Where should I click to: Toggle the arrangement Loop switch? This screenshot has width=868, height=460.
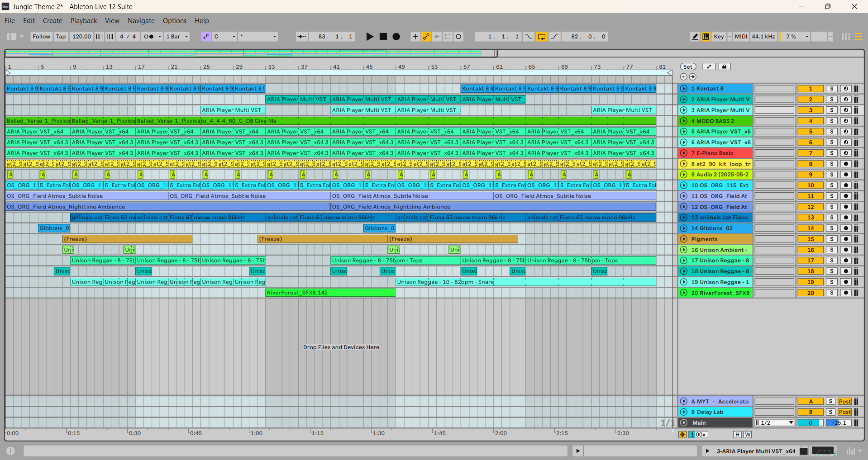tap(541, 37)
